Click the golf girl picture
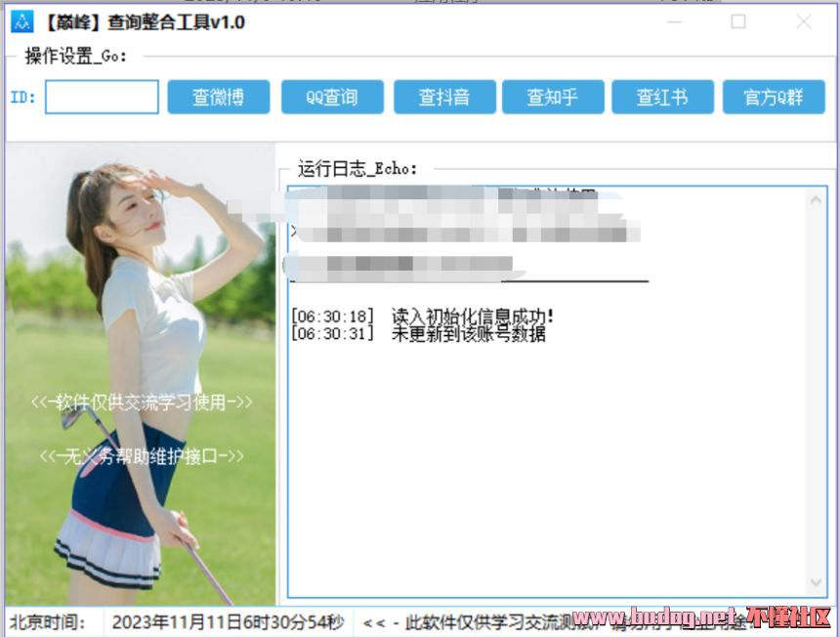The width and height of the screenshot is (840, 637). pyautogui.click(x=141, y=374)
